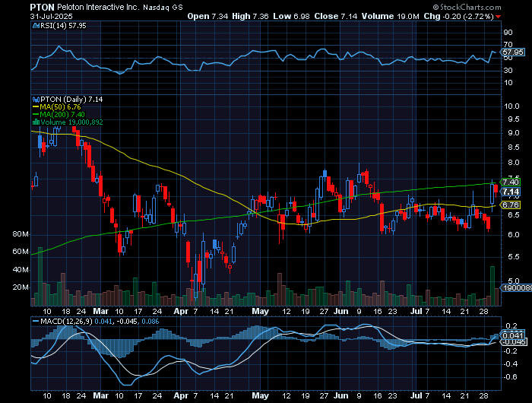Click the MA(200) 7.40 legend entry
The width and height of the screenshot is (532, 403).
coord(59,114)
